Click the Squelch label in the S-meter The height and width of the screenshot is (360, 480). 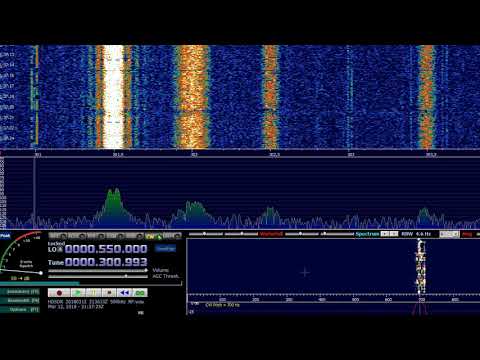click(x=26, y=266)
